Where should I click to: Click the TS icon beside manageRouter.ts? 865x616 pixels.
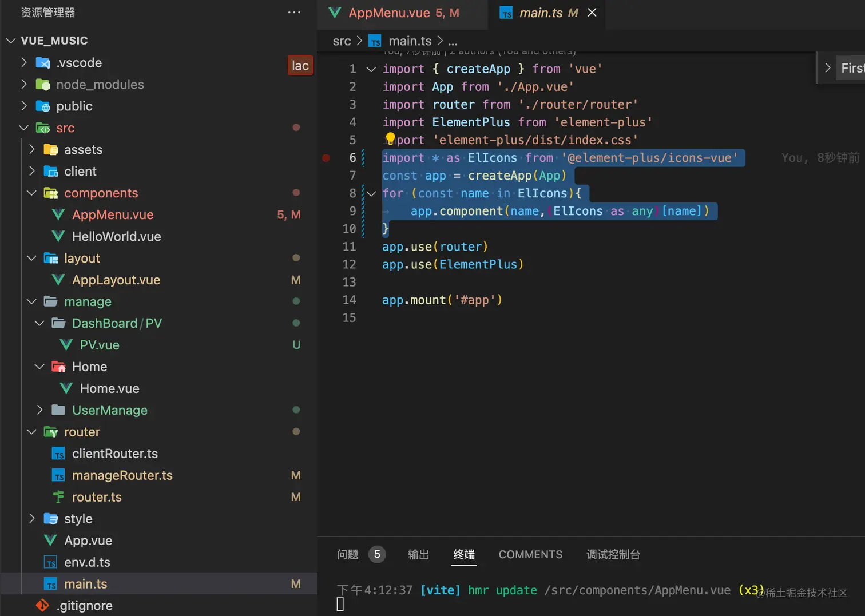pyautogui.click(x=58, y=476)
